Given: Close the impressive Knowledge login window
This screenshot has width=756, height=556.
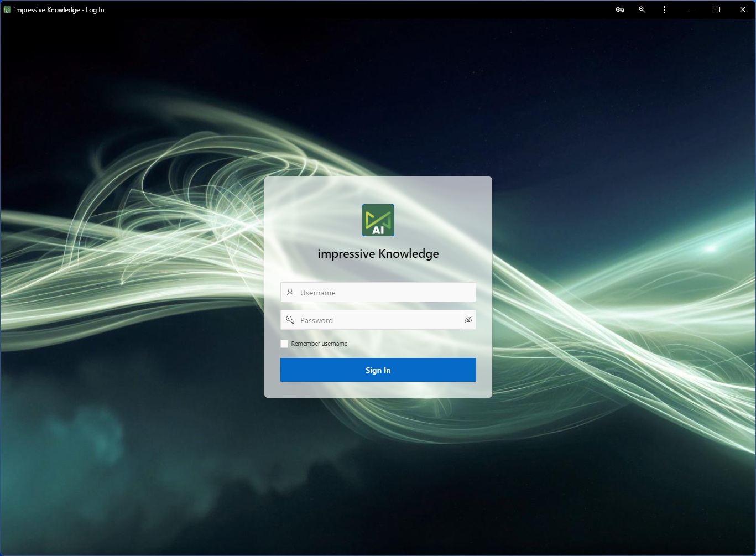Looking at the screenshot, I should pos(743,9).
